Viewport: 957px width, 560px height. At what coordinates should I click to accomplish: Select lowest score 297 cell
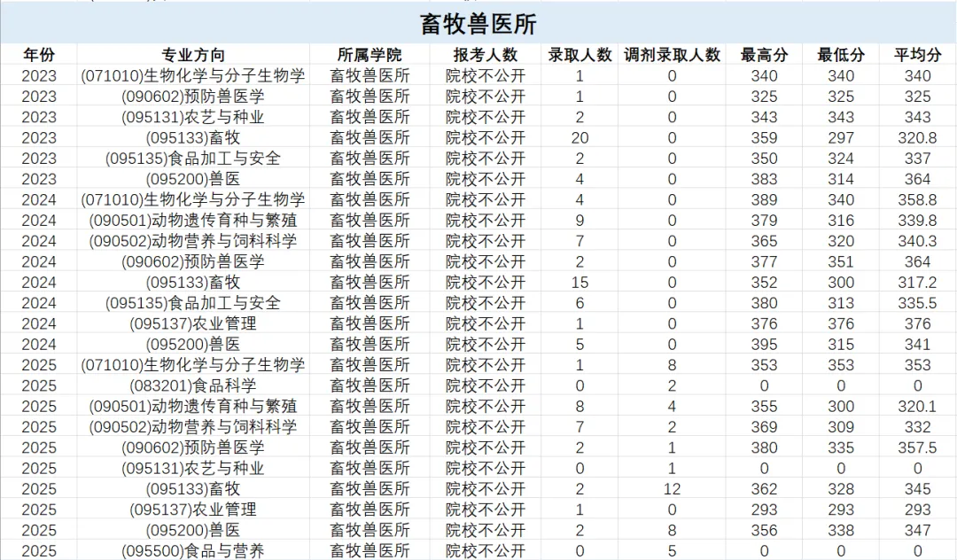[x=841, y=138]
